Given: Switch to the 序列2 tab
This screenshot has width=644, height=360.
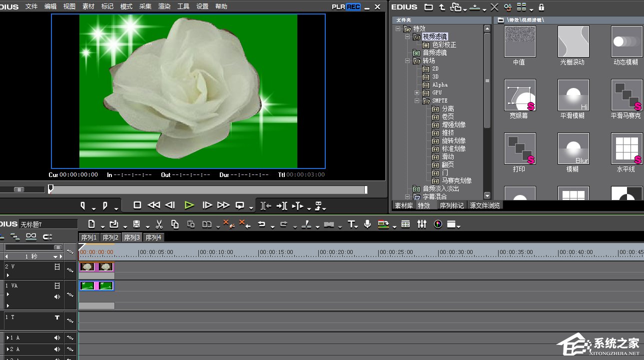Looking at the screenshot, I should [110, 237].
